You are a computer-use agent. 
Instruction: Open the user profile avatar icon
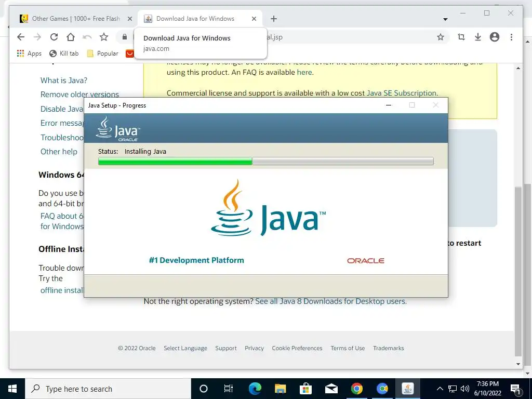click(x=495, y=37)
